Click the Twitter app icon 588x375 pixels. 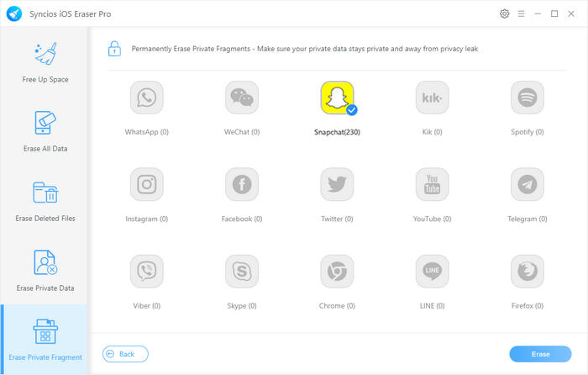point(337,185)
